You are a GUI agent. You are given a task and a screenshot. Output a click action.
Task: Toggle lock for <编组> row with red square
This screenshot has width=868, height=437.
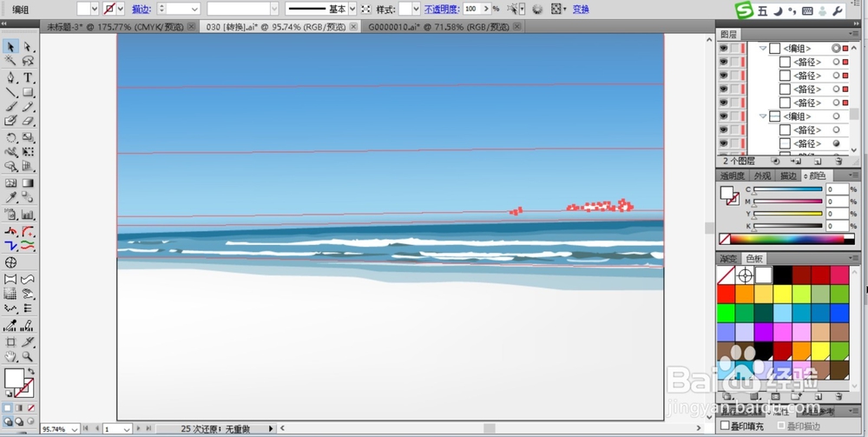pos(734,48)
